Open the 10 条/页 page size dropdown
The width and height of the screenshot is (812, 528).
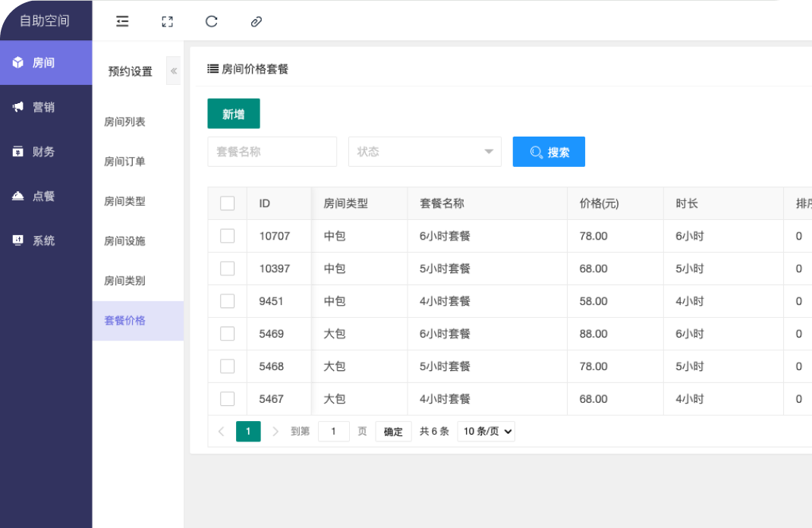click(x=486, y=432)
